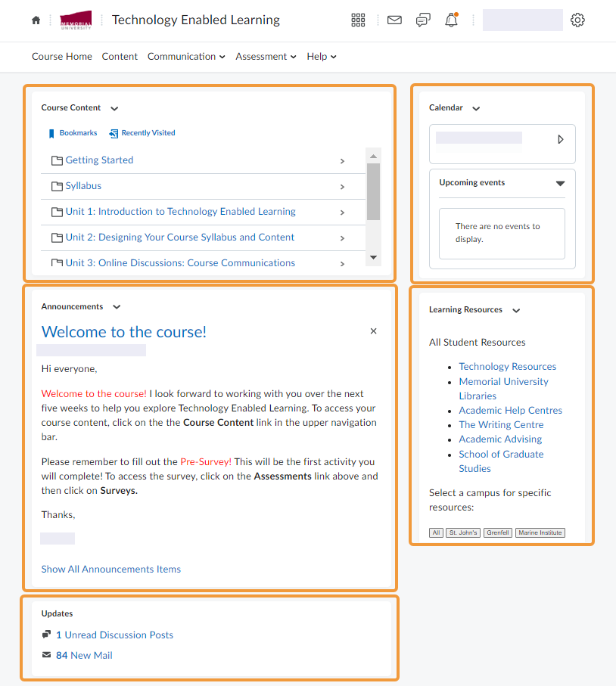Click the Unit 1 folder icon
The width and height of the screenshot is (616, 686).
[57, 213]
